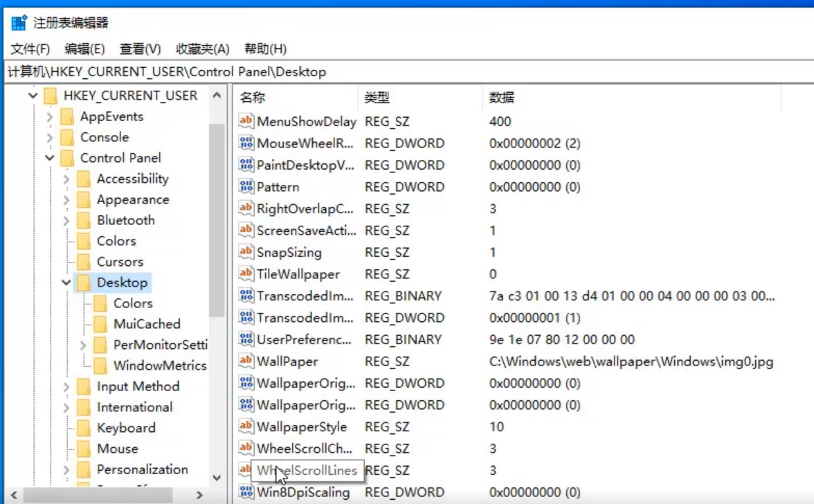Expand the Bluetooth key
This screenshot has height=504, width=814.
point(66,221)
